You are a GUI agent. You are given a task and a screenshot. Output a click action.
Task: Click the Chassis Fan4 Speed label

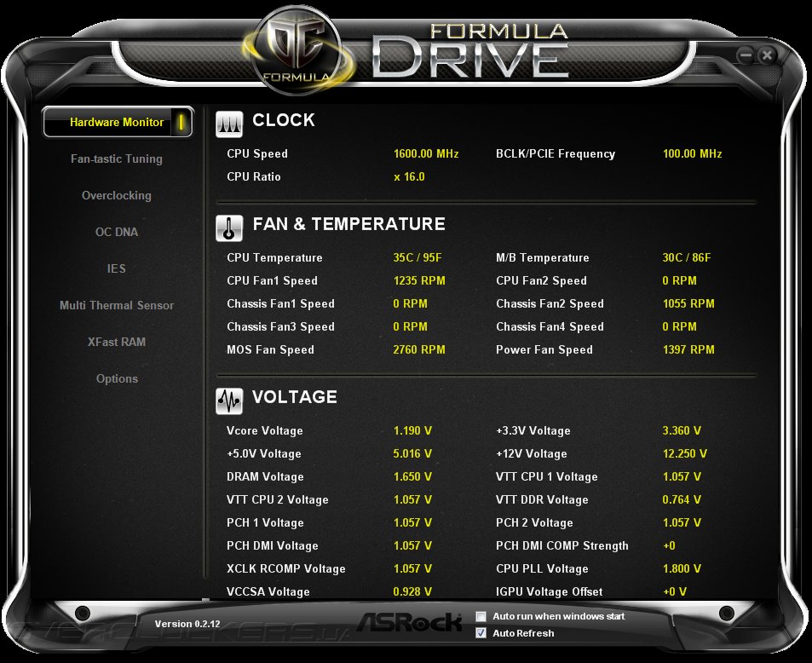(550, 327)
